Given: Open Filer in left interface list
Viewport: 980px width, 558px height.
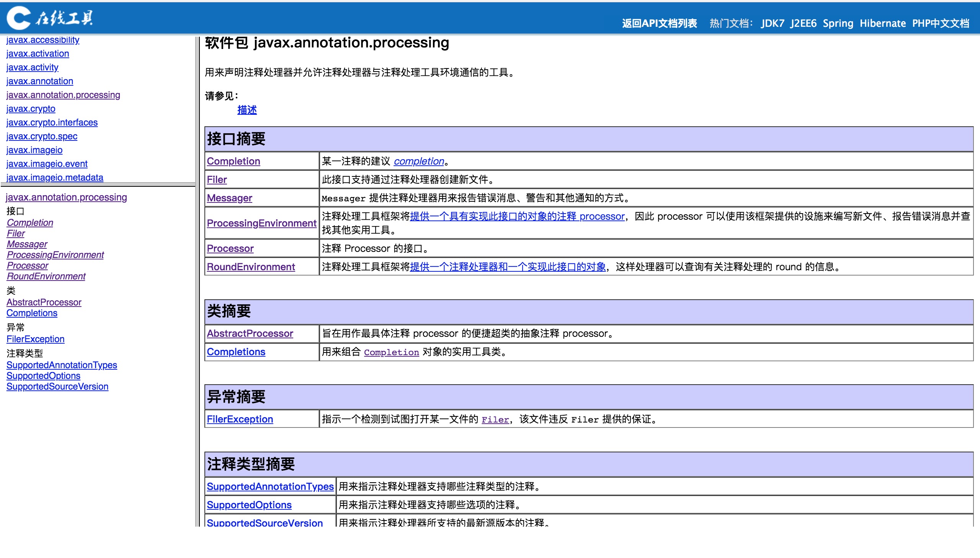Looking at the screenshot, I should [16, 233].
